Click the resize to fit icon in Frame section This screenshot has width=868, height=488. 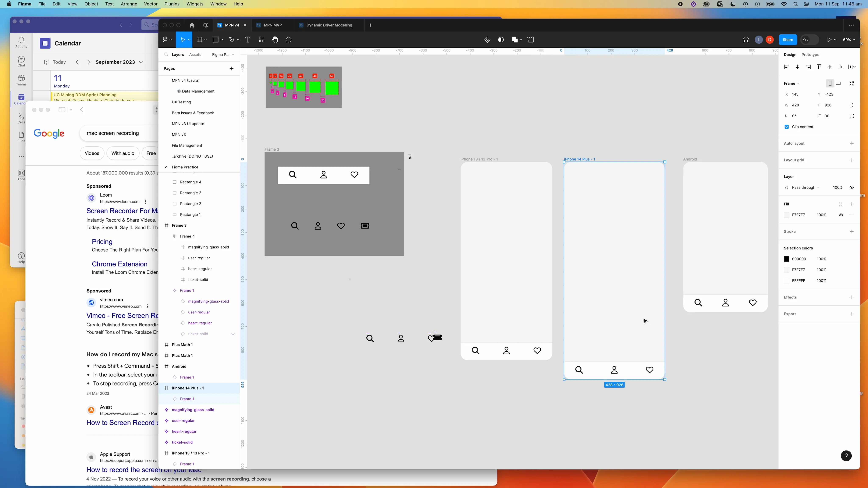pyautogui.click(x=851, y=83)
